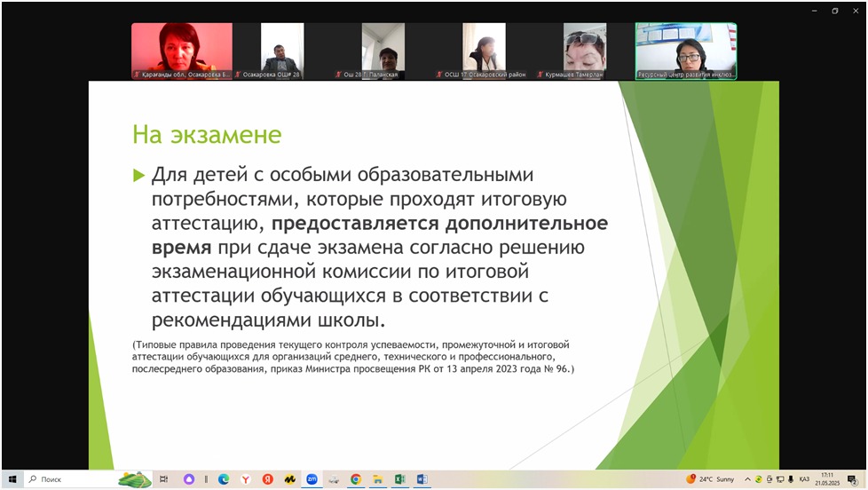Screen dimensions: 868x490
Task: Open Google Chrome from the taskbar
Action: click(356, 479)
